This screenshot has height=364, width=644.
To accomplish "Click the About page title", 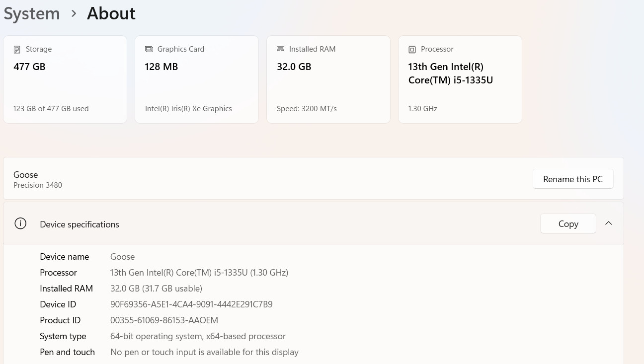I will point(111,13).
